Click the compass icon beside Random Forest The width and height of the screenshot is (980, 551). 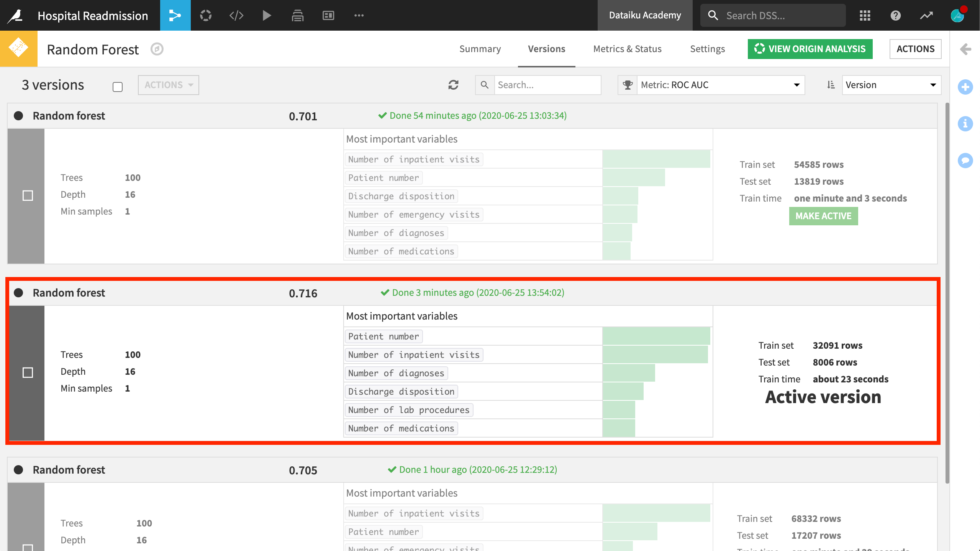tap(157, 49)
